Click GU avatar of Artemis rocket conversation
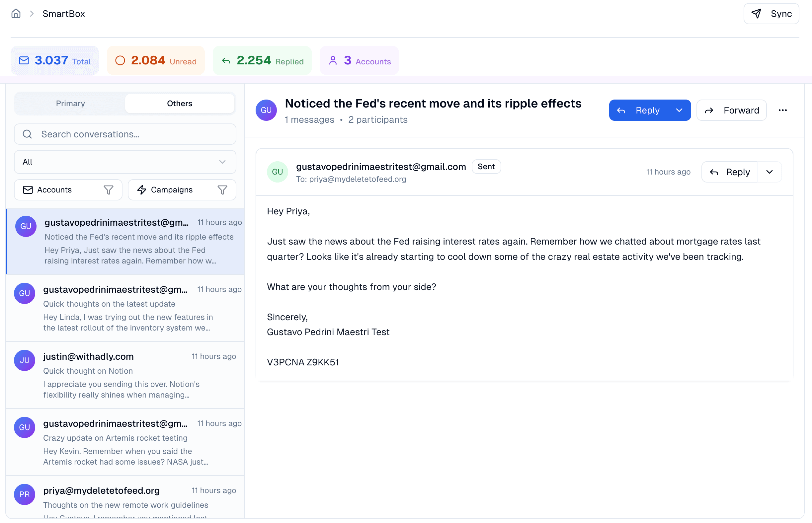Image resolution: width=812 pixels, height=523 pixels. [25, 427]
